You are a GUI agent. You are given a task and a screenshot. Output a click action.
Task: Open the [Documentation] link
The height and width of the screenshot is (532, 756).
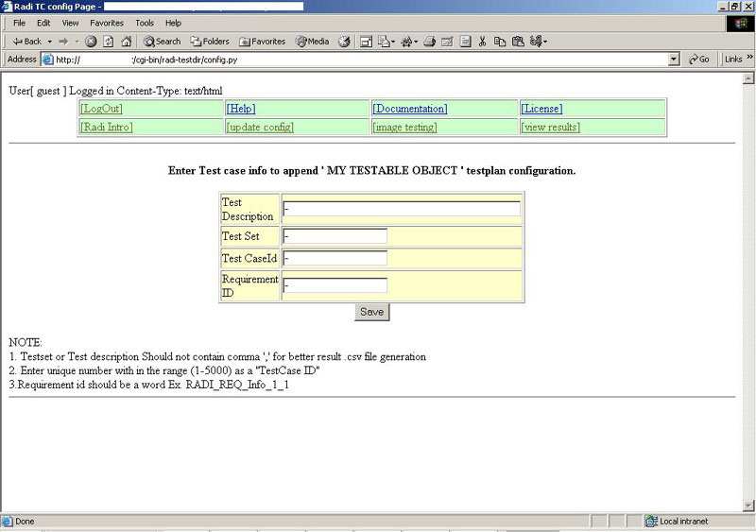(409, 109)
